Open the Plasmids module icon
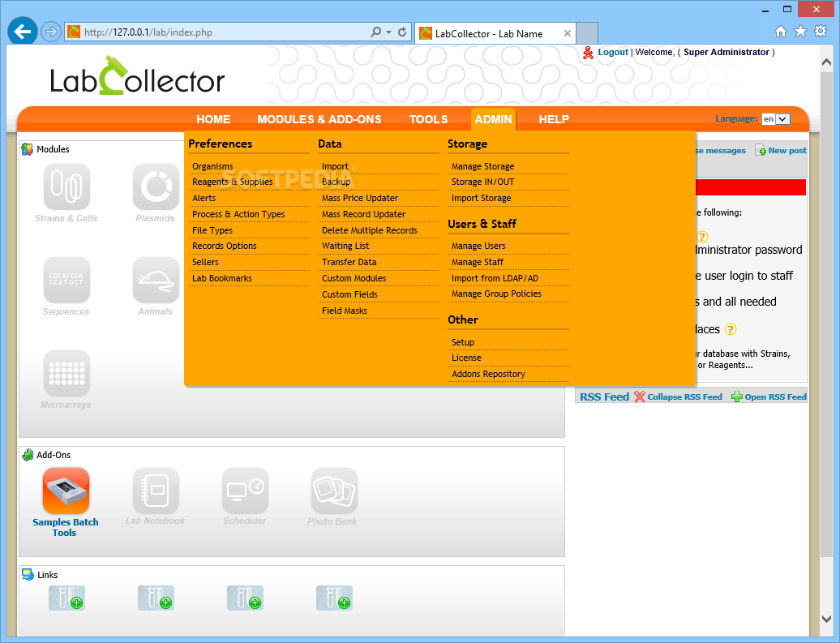840x643 pixels. tap(156, 187)
